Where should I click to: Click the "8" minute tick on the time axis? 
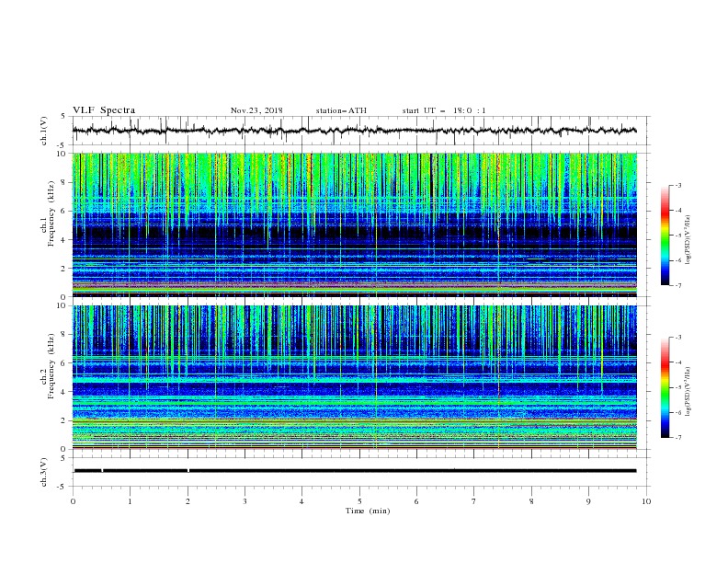click(x=531, y=501)
